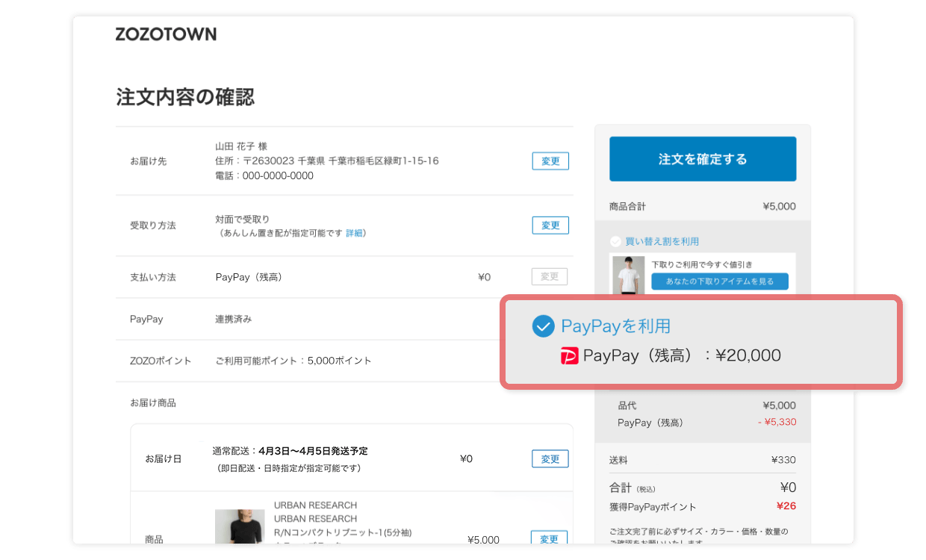Click the 商品合計 amount ¥5,000
The height and width of the screenshot is (560, 926).
[x=779, y=206]
